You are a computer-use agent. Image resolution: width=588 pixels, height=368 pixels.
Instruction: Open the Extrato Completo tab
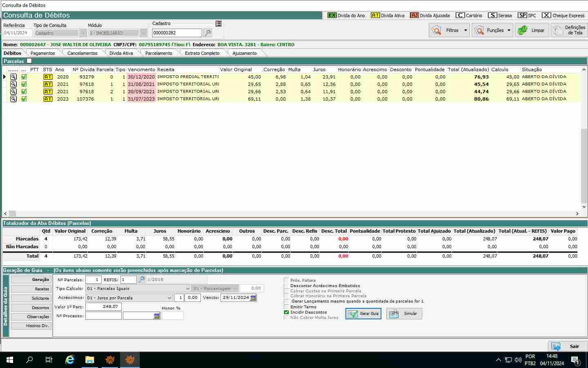[202, 53]
